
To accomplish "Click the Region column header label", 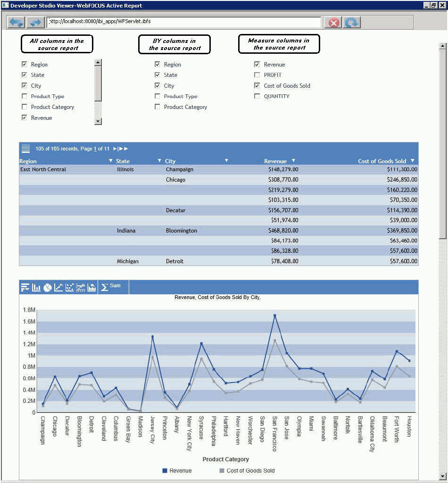I will tap(28, 161).
